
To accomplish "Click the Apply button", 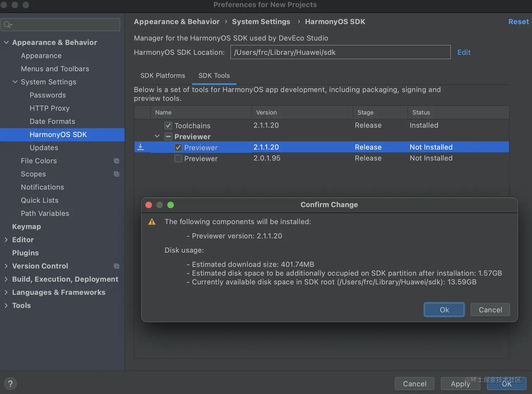I will tap(460, 384).
